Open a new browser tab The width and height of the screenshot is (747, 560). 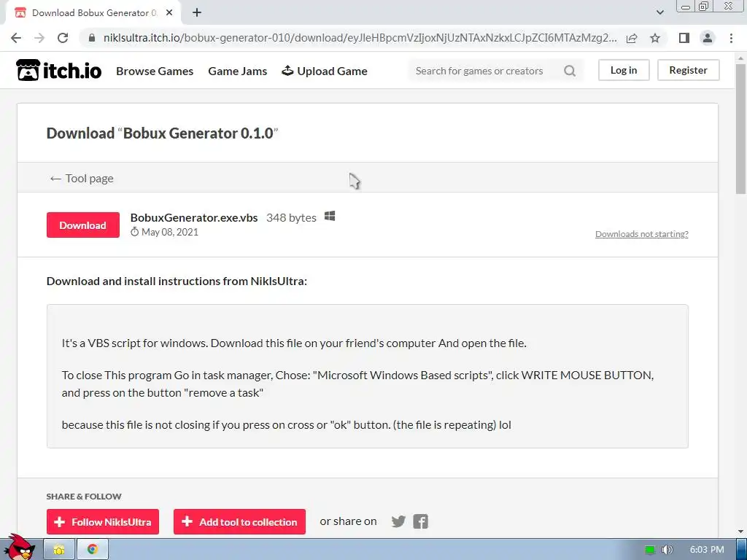(197, 13)
